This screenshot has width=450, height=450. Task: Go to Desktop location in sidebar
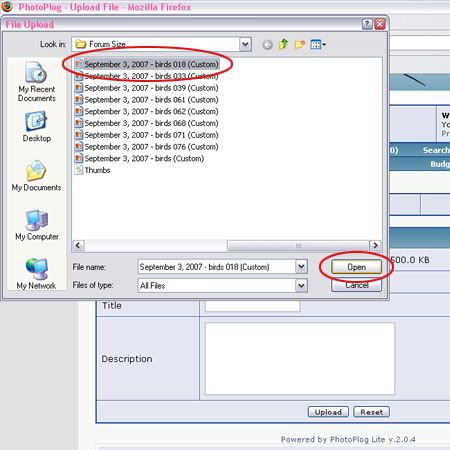(x=37, y=127)
